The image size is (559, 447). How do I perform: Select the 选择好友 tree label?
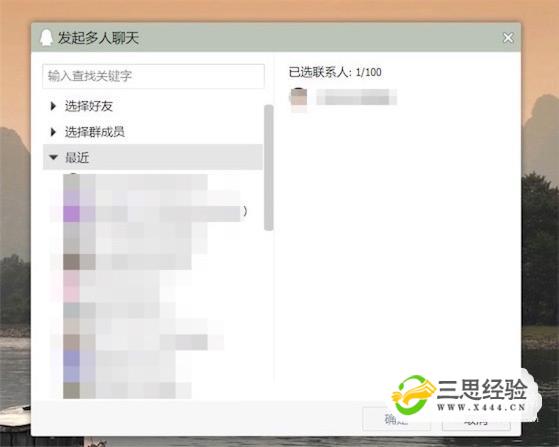click(x=89, y=106)
